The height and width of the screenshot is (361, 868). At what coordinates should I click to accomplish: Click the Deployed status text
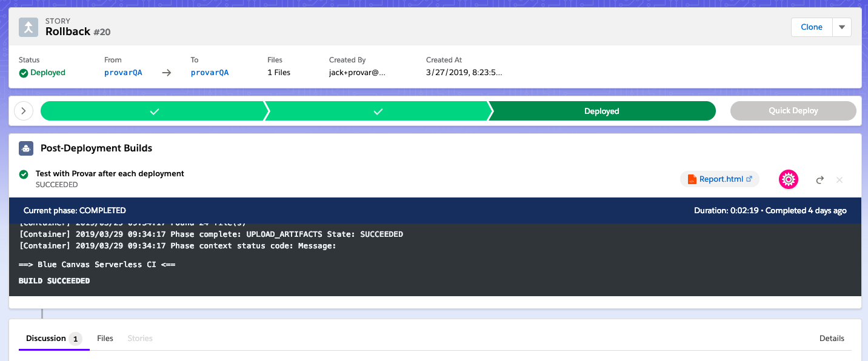coord(48,73)
